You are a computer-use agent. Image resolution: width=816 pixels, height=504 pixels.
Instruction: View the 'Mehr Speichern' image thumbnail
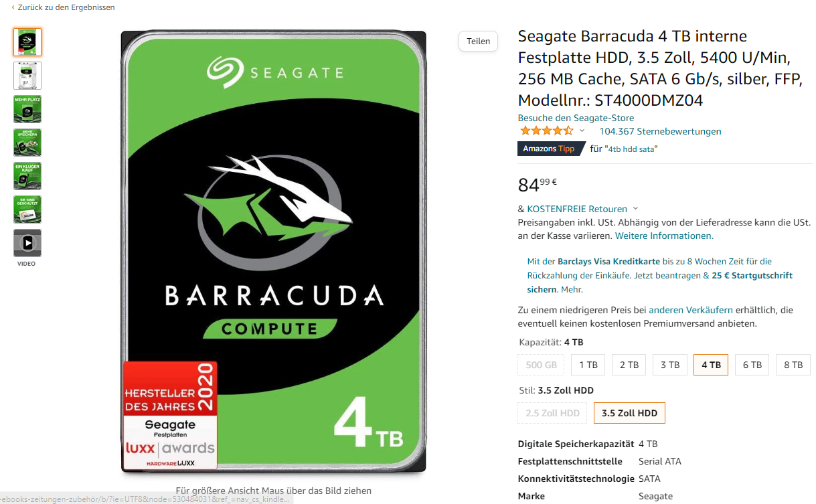pos(27,143)
